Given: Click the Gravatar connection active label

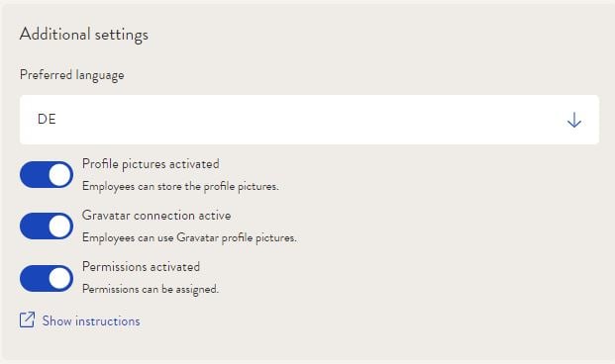Looking at the screenshot, I should (x=156, y=215).
